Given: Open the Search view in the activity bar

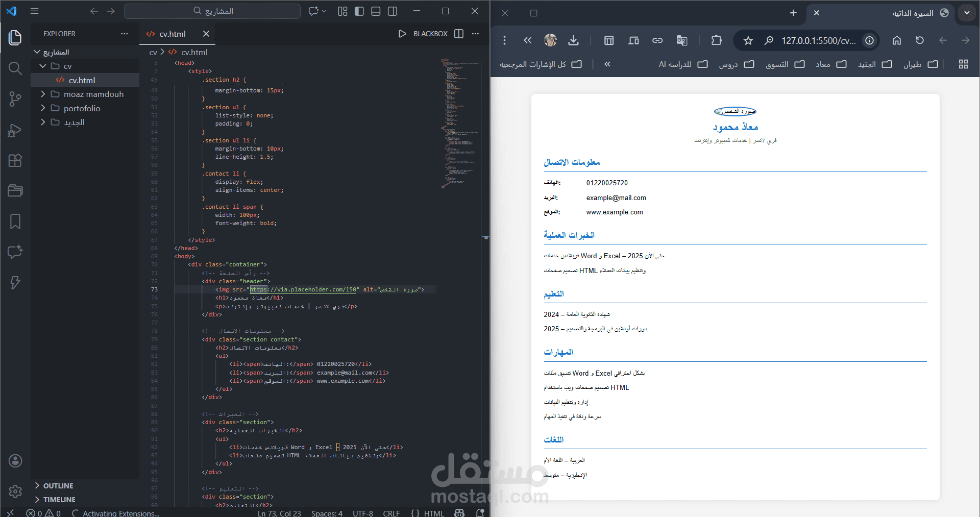Looking at the screenshot, I should (x=15, y=68).
